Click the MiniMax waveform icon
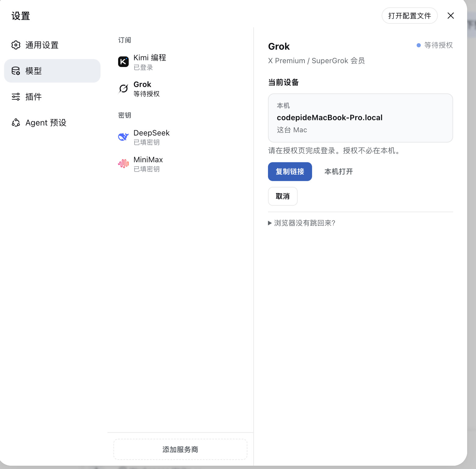The height and width of the screenshot is (469, 476). pos(123,164)
